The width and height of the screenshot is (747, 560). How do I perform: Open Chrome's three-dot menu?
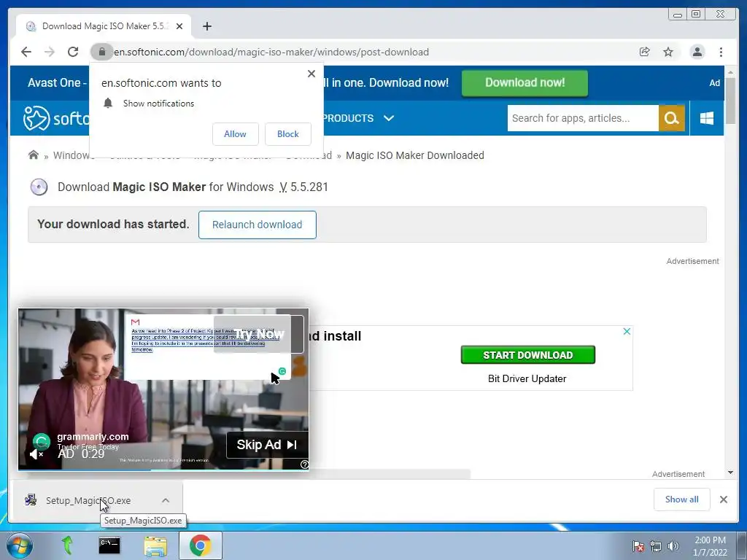(721, 52)
